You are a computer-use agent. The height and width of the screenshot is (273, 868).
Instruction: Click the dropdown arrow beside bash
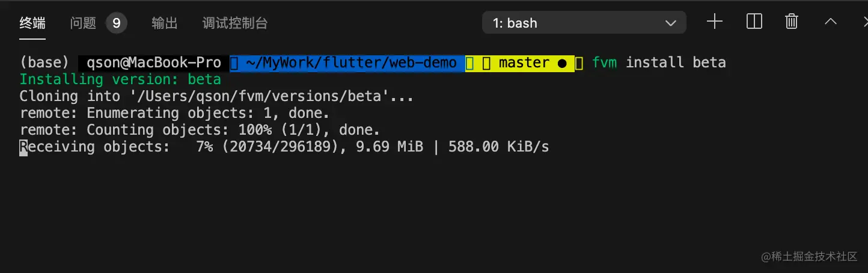pos(671,23)
